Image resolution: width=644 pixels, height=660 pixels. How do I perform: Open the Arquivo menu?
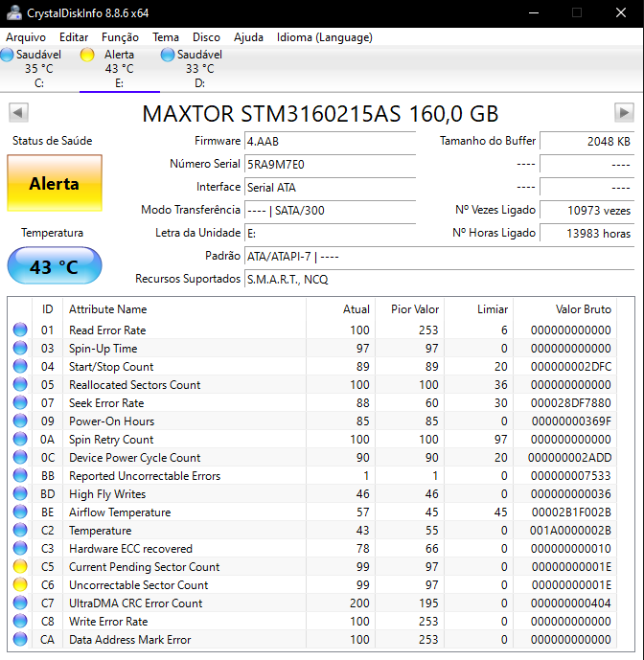point(26,37)
